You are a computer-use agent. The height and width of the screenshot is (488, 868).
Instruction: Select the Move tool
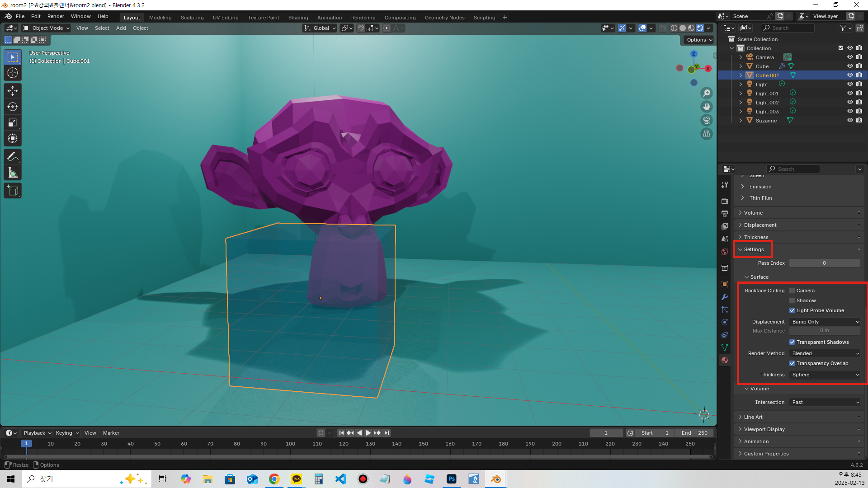13,91
